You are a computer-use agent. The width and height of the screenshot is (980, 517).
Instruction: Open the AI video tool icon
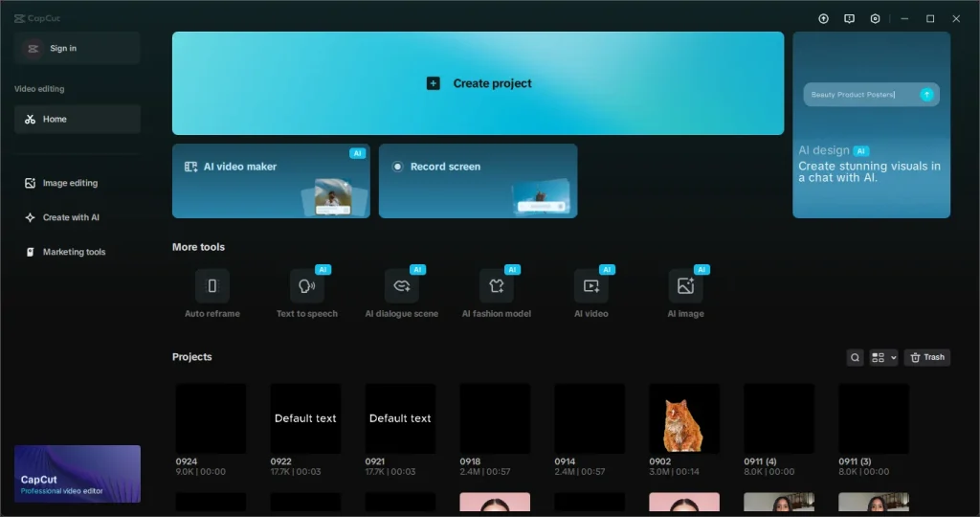pos(590,286)
